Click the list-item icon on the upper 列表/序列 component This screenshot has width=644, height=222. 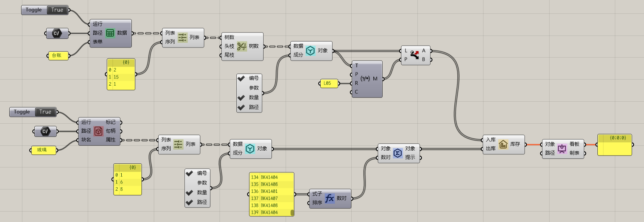(182, 37)
